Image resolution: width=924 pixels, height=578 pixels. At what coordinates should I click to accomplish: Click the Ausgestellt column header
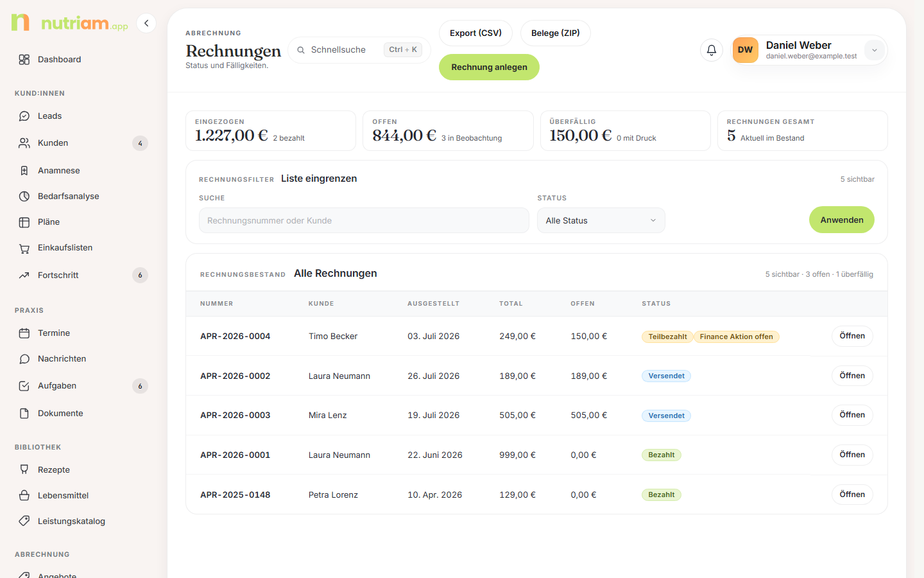[x=433, y=304]
